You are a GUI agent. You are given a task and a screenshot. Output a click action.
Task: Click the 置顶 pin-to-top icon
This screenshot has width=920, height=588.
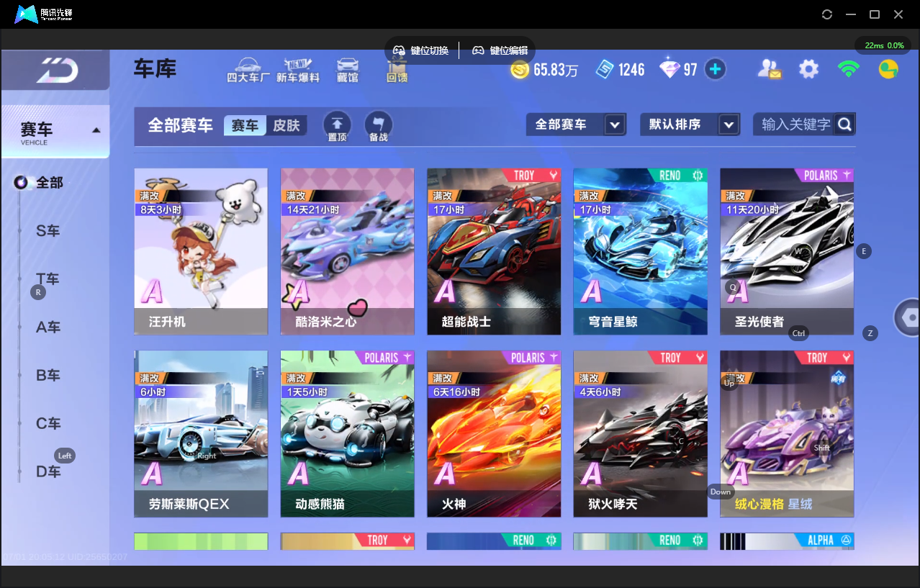tap(337, 126)
